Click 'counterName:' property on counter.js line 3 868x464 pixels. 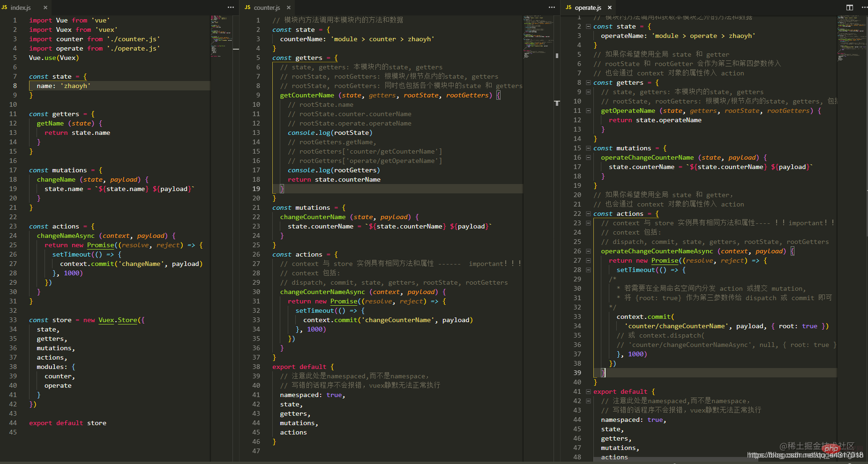303,39
